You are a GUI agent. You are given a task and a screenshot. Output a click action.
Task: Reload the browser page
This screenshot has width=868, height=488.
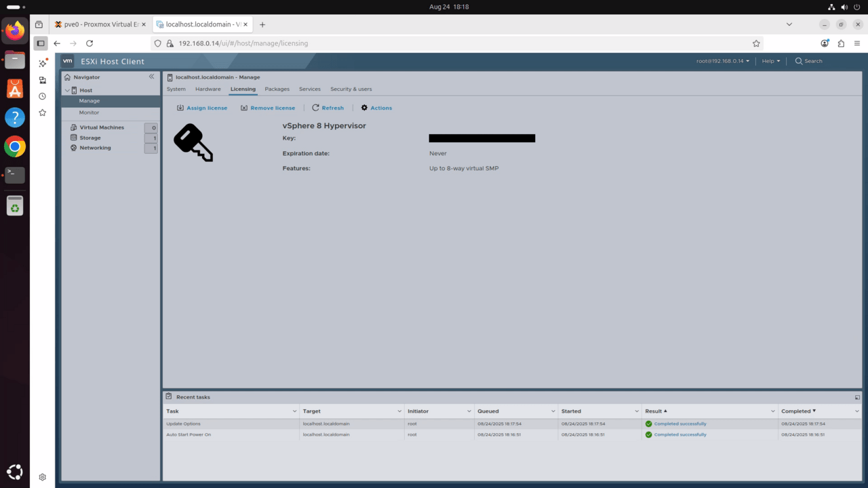pos(90,43)
